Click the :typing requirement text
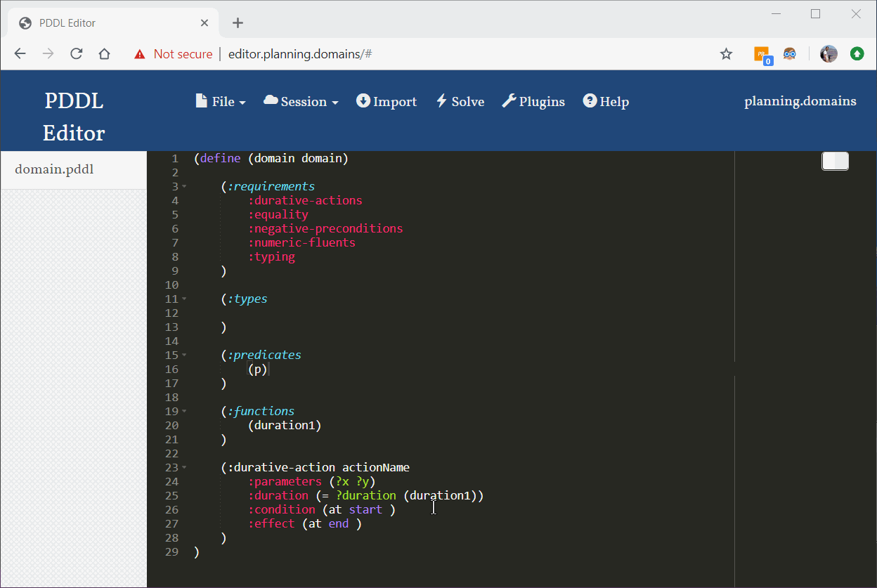 tap(271, 256)
